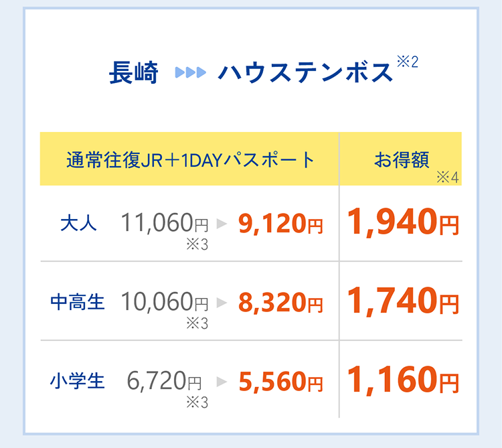Click the ※3 note under 11,060円
Image resolution: width=502 pixels, height=448 pixels.
tap(197, 244)
